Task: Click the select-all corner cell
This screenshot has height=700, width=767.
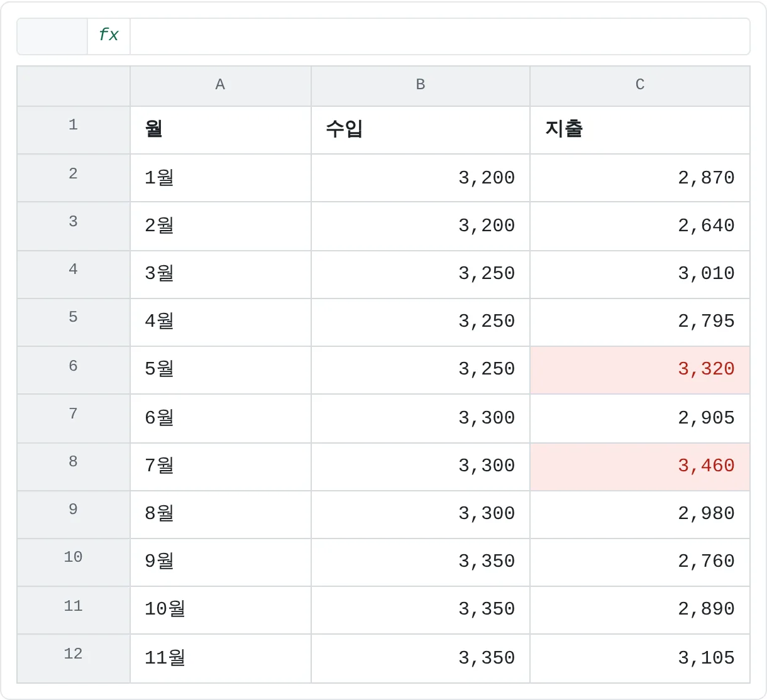Action: point(74,85)
